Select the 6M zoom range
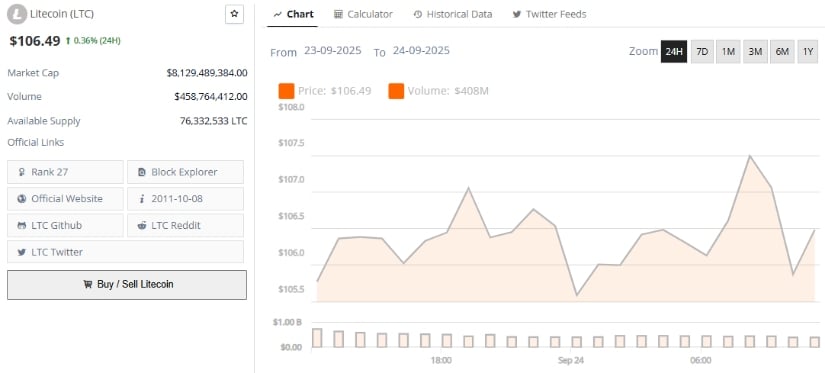This screenshot has width=825, height=373. (x=782, y=52)
